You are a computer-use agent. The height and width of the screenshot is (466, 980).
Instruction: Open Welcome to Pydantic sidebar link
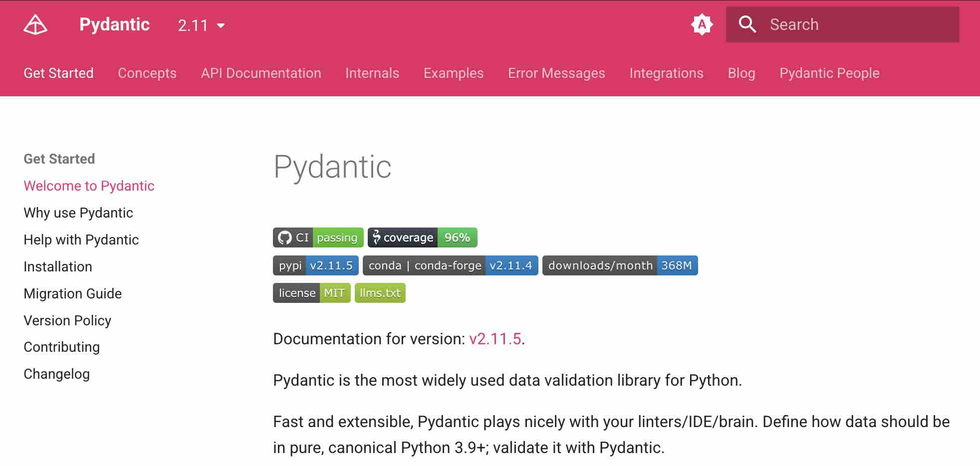tap(89, 186)
